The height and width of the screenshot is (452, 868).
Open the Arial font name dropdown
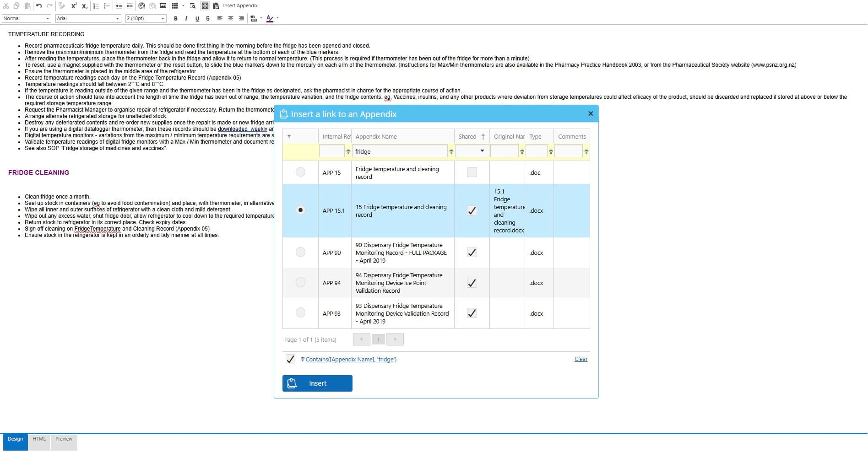click(x=88, y=18)
